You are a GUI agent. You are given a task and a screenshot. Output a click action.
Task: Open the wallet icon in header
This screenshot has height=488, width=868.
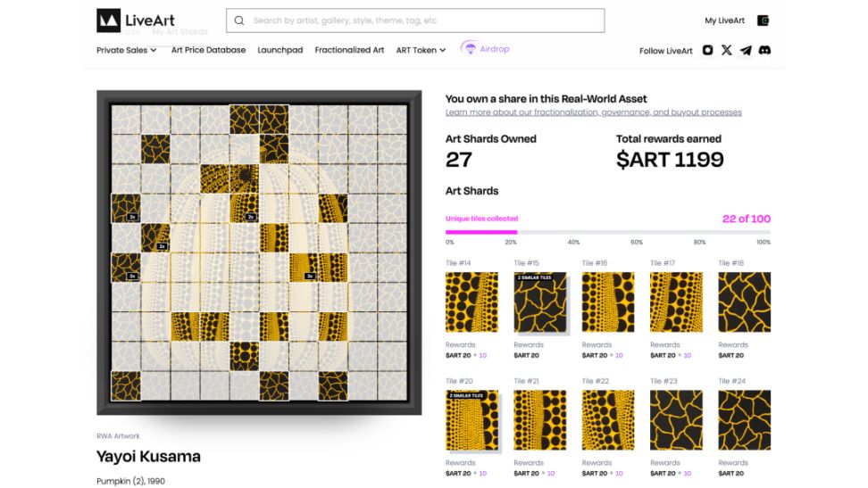(763, 21)
